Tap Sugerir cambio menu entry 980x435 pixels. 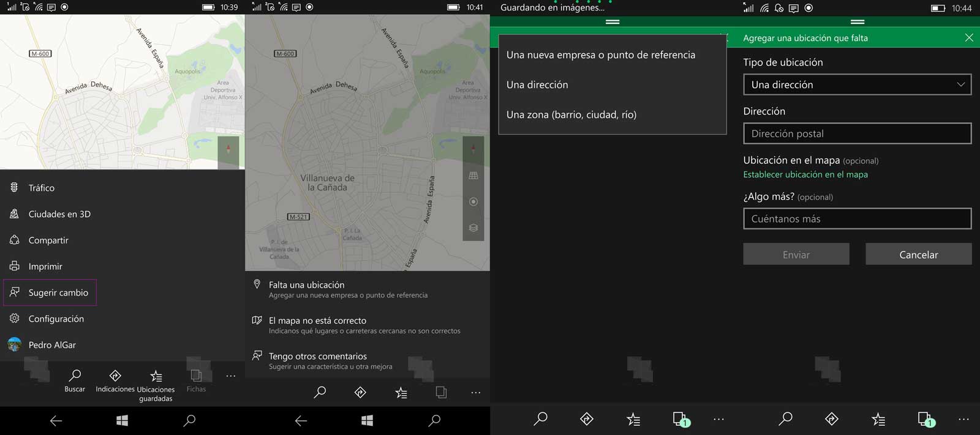[x=50, y=292]
